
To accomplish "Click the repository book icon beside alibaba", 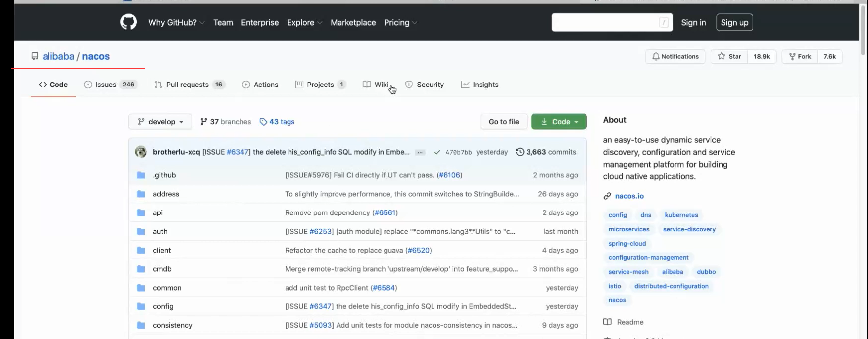I will coord(35,56).
